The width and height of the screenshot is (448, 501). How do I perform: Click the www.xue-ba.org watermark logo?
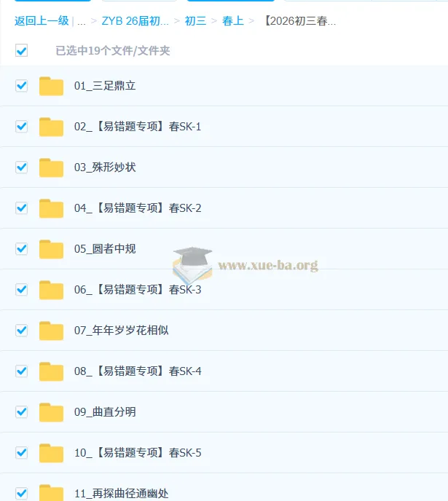[x=245, y=265]
